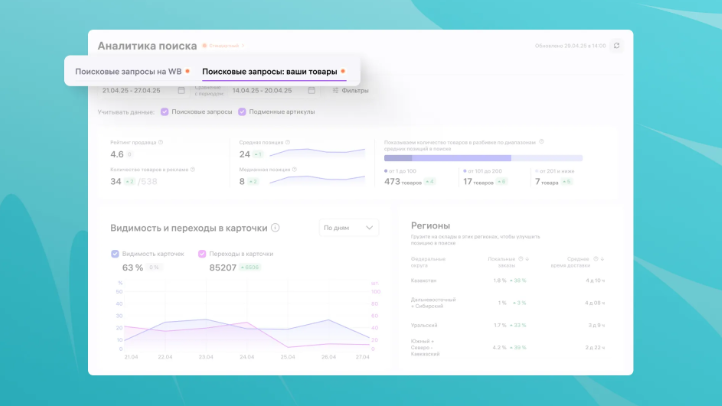Toggle the Поисковые запросы checkbox
722x406 pixels.
(164, 112)
